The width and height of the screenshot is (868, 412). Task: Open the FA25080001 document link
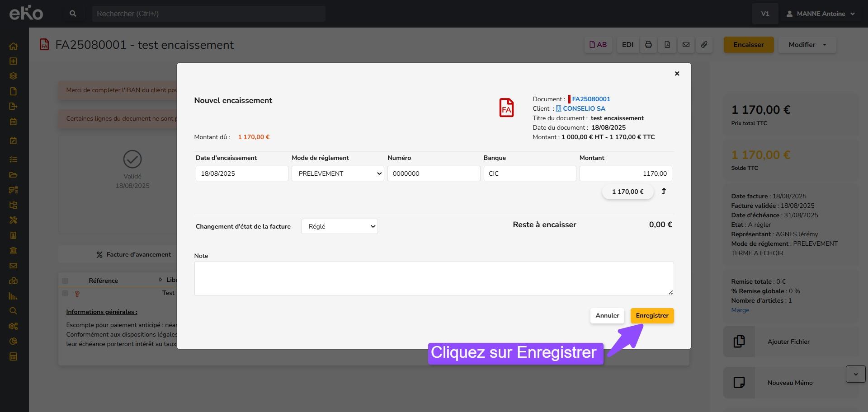coord(591,99)
